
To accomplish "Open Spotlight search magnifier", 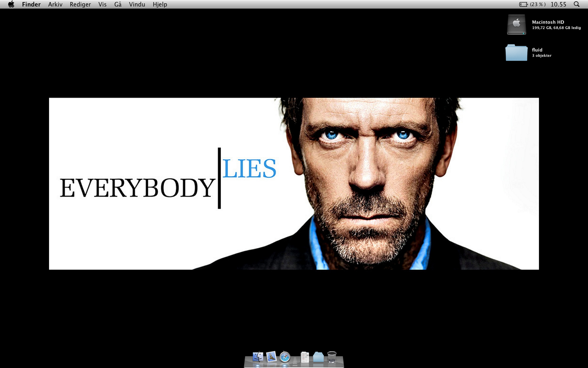I will coord(577,4).
